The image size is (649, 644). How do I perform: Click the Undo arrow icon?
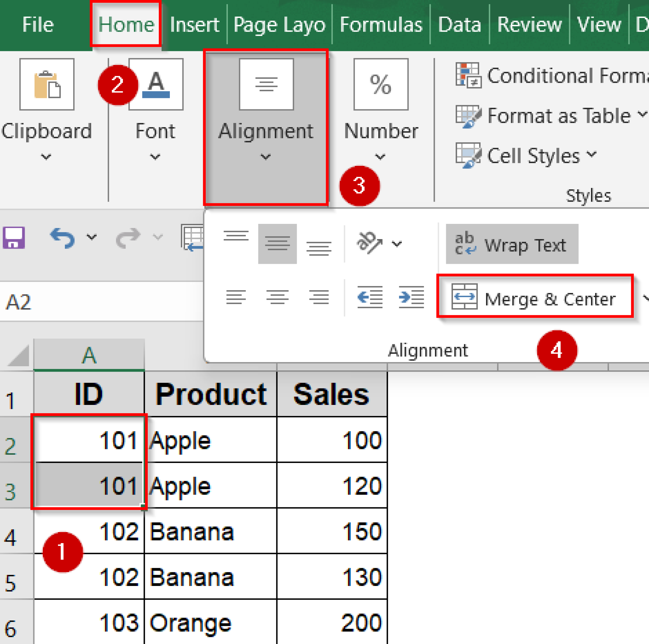click(x=62, y=237)
